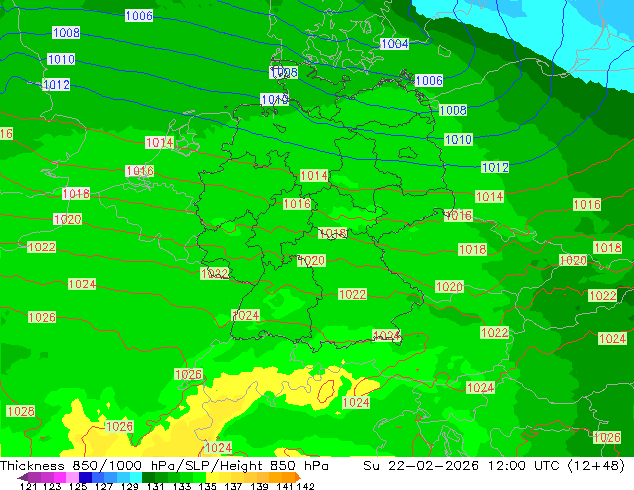Select the light pink legend swatch
The image size is (634, 490).
(72, 477)
